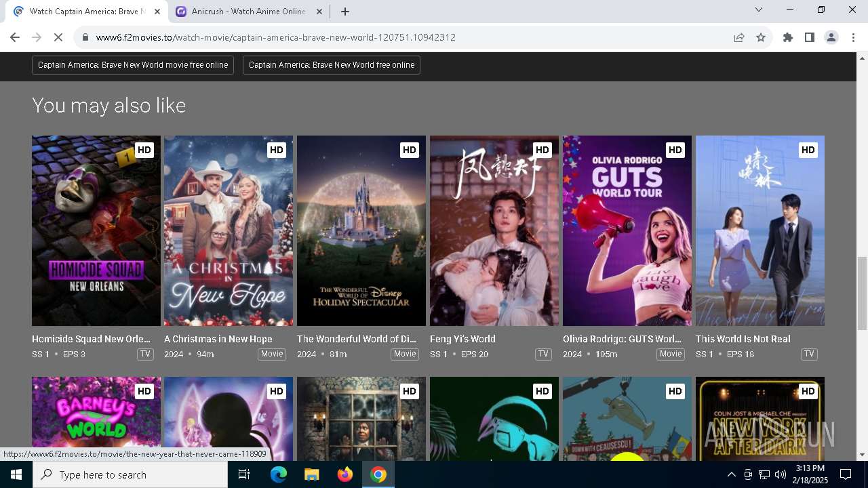Click the Chrome taskbar icon
Screen dimensions: 868x488
point(378,474)
